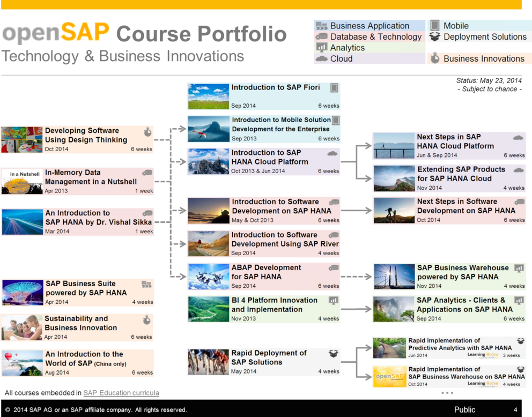This screenshot has width=532, height=417.
Task: Click the 'Business Innovations' legend label
Action: 484,58
